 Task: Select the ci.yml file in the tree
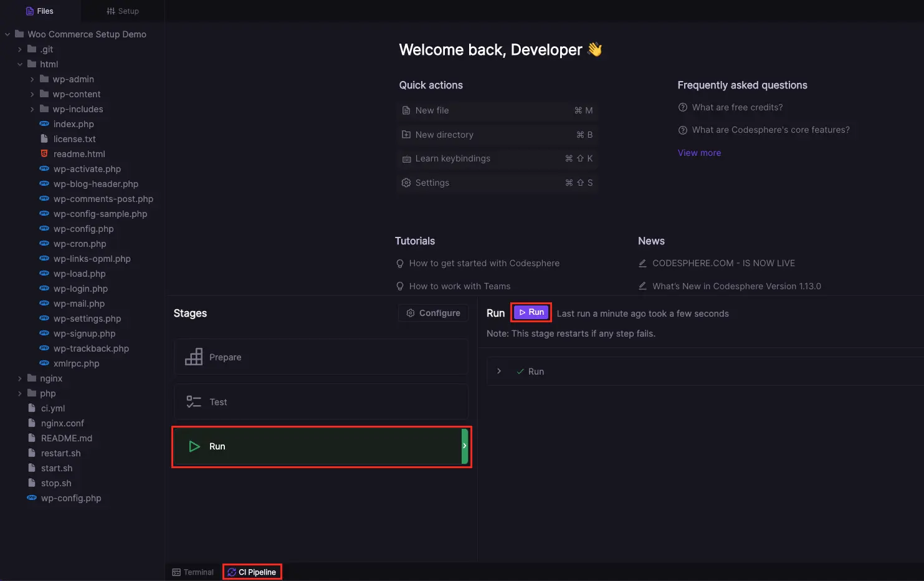point(53,408)
